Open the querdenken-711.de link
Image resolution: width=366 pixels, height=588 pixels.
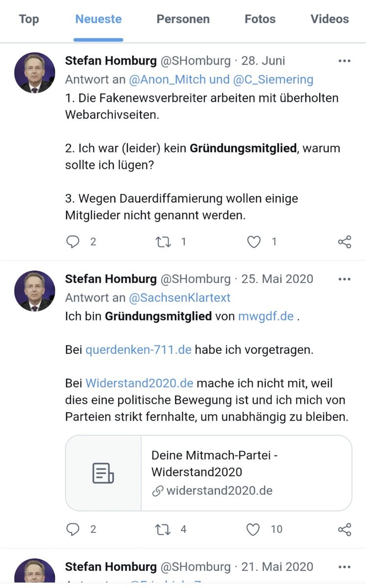138,350
